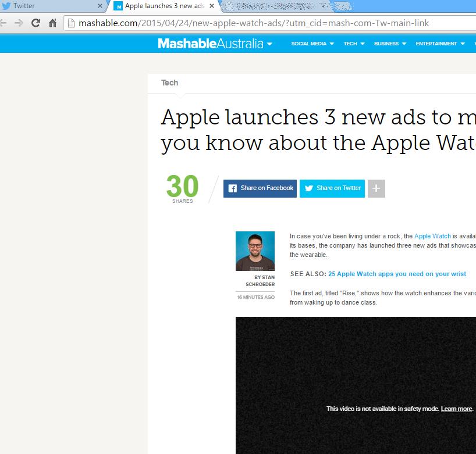Expand the Tech nav dropdown arrow
Screen dimensions: 476x454
click(363, 44)
